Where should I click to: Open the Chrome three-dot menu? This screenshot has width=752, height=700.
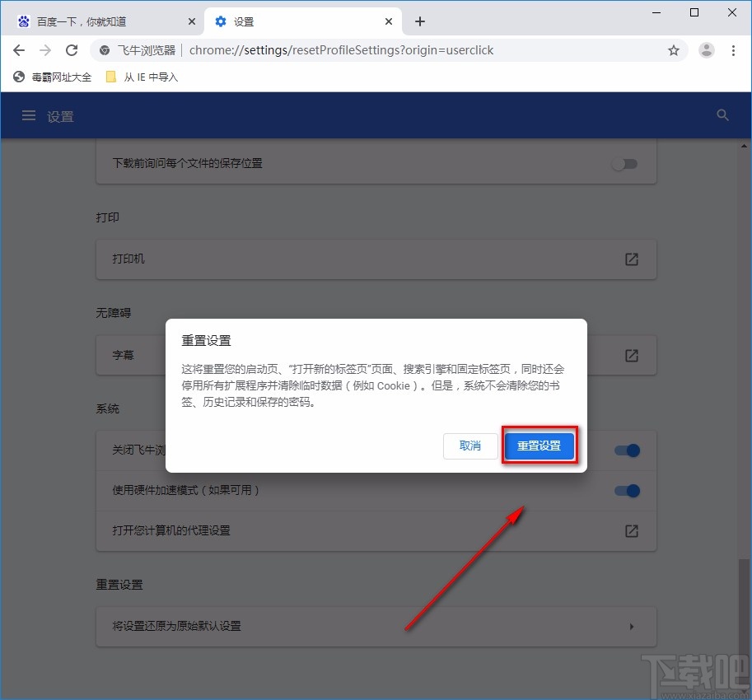pos(734,50)
